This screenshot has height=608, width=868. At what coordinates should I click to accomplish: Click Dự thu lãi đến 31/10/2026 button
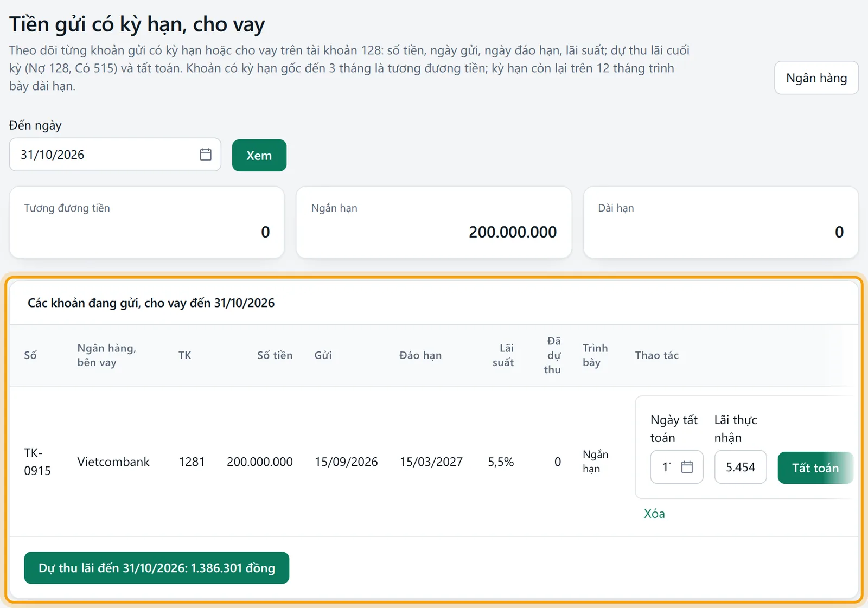tap(157, 568)
